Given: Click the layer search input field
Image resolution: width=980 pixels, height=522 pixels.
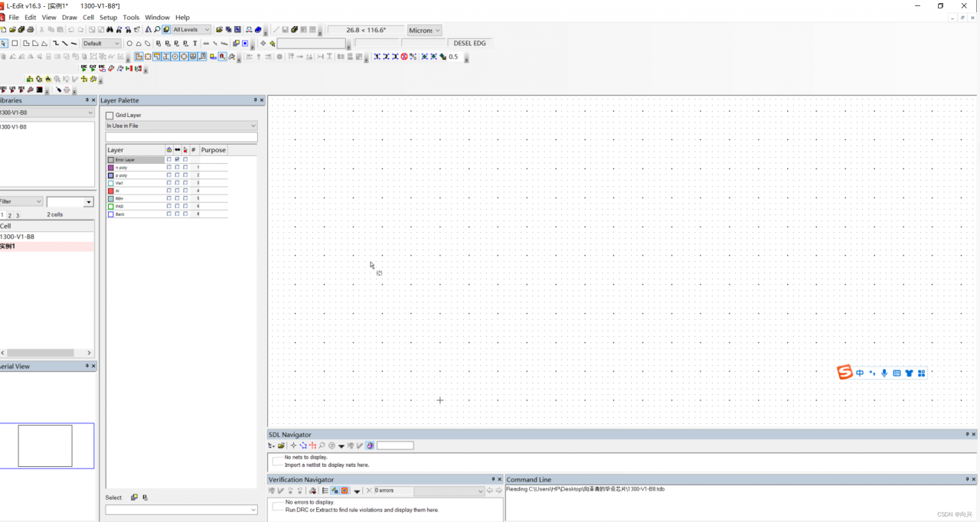Looking at the screenshot, I should pos(181,137).
